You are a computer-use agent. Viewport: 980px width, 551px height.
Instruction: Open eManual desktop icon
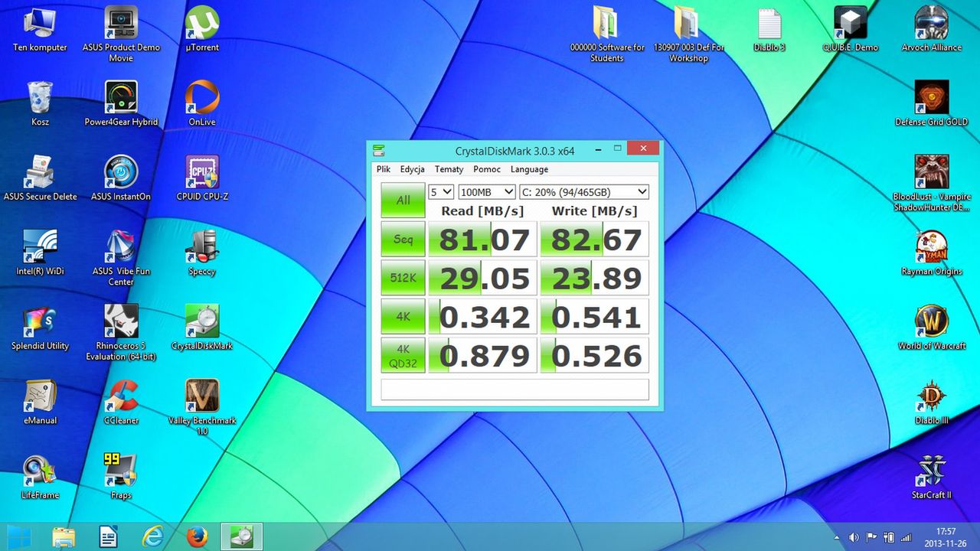click(x=40, y=403)
